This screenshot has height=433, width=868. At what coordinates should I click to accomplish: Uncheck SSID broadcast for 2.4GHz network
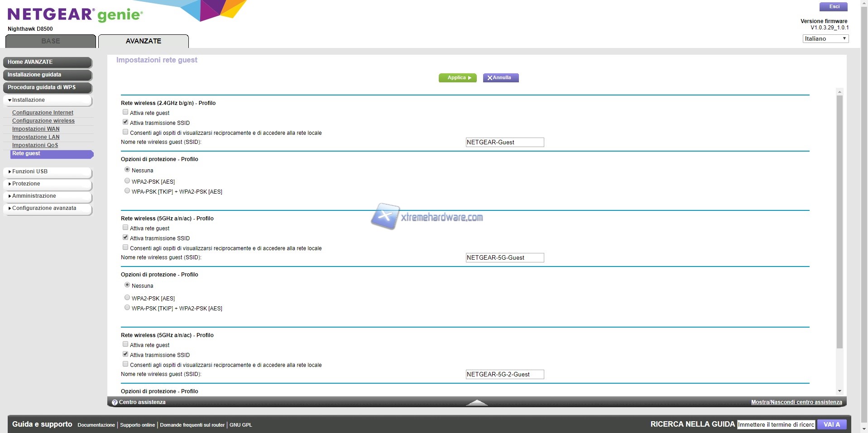coord(125,122)
